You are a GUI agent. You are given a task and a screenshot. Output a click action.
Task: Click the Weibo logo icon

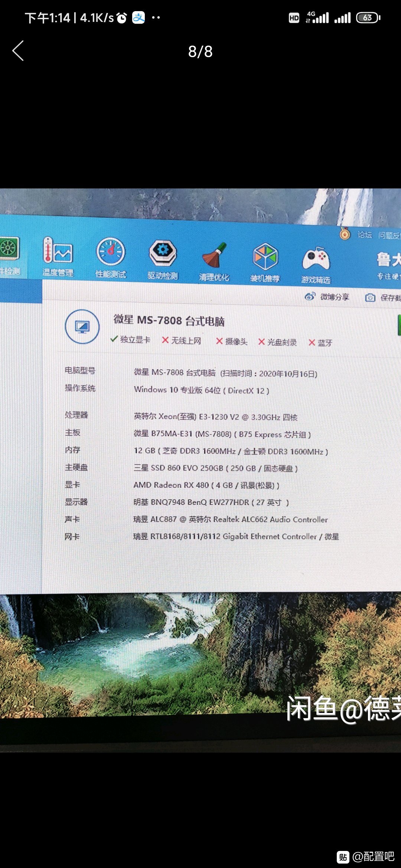pos(310,296)
